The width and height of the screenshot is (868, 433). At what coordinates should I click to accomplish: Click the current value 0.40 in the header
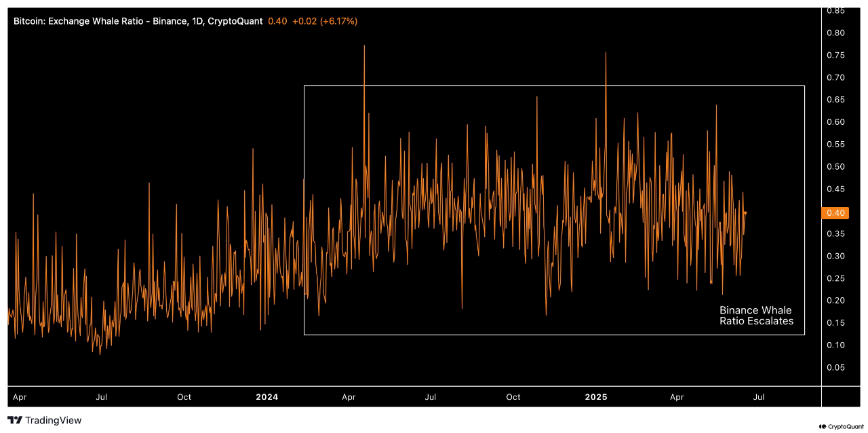[277, 21]
